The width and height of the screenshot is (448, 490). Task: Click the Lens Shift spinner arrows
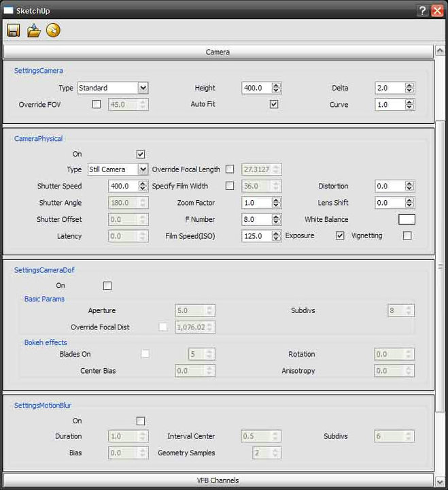(409, 203)
